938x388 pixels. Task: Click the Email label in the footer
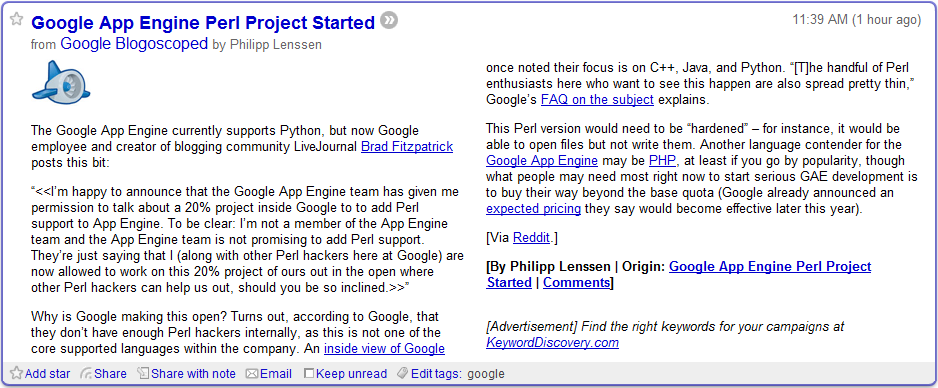pos(276,374)
